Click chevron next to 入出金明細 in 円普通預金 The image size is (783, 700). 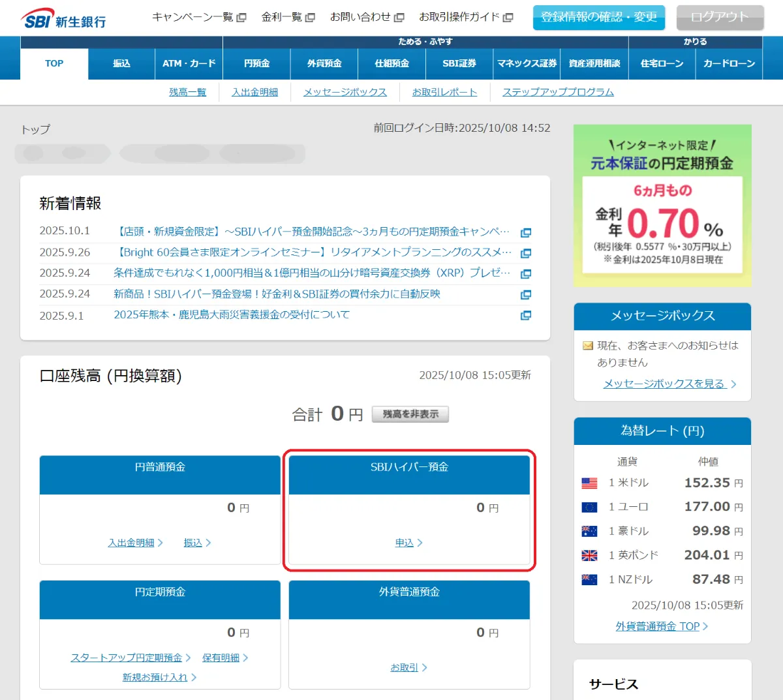161,543
